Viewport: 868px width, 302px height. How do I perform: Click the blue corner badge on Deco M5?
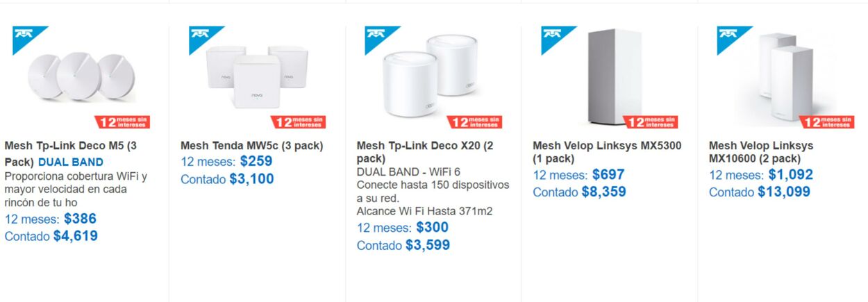(26, 36)
